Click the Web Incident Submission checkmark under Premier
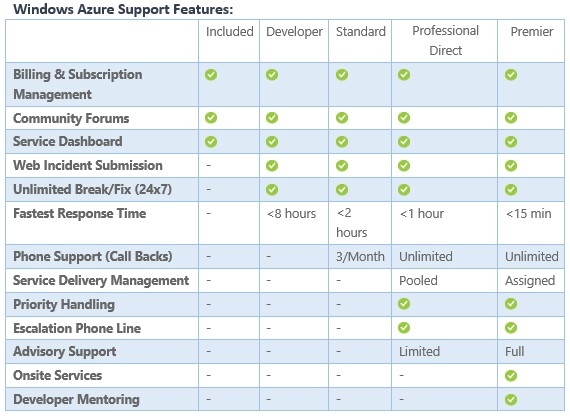Viewport: 570px width, 416px height. tap(511, 166)
